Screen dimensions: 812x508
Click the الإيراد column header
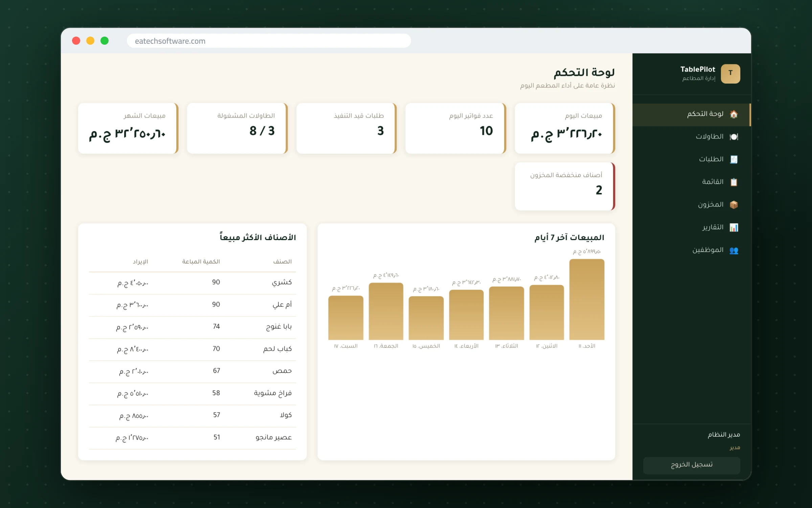(x=140, y=261)
